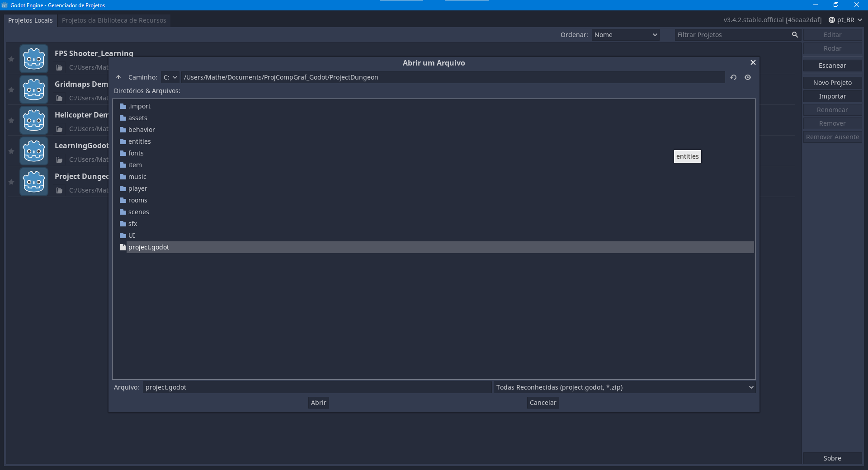Open folder icon for Project Dungeon path
This screenshot has width=868, height=470.
click(59, 190)
